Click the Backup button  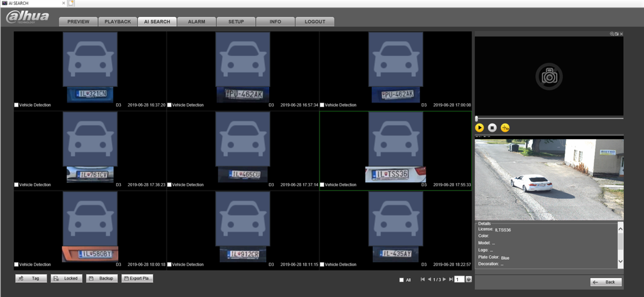click(101, 278)
